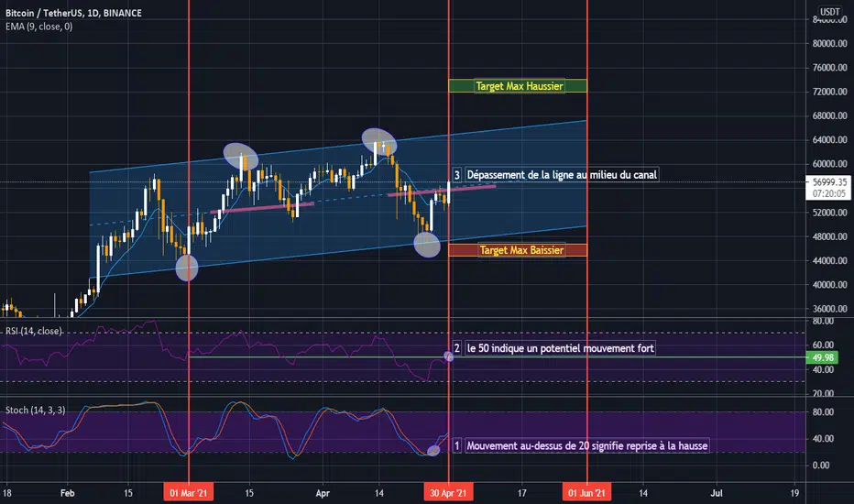Click the 01 Jun '21 date marker
The width and height of the screenshot is (854, 504).
tap(586, 493)
